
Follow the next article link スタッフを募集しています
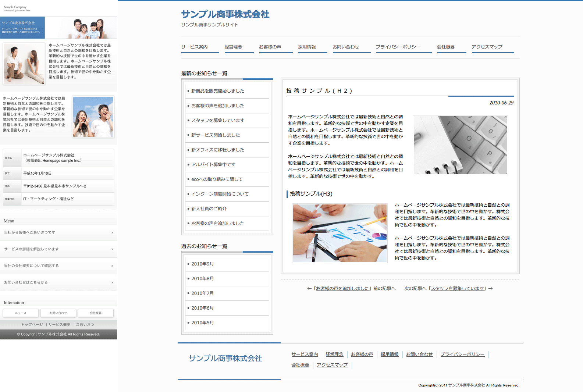coord(457,289)
